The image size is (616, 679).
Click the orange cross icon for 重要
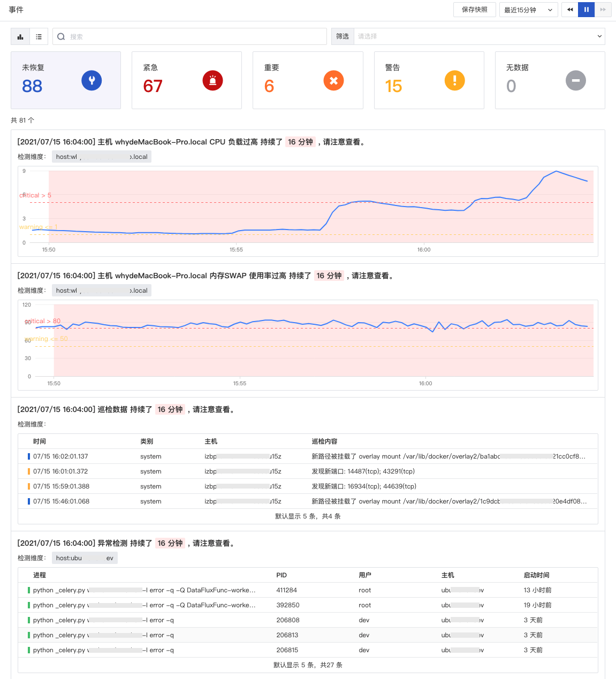click(x=333, y=81)
